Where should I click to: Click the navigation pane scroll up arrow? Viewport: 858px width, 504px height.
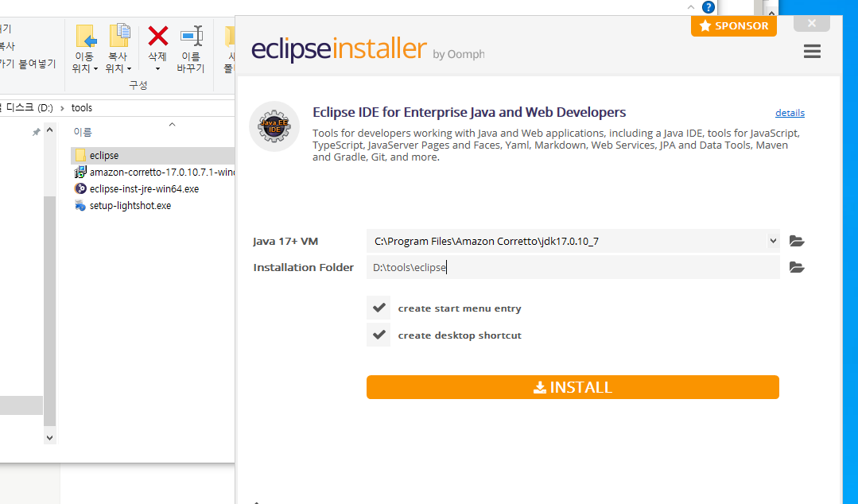[x=50, y=130]
